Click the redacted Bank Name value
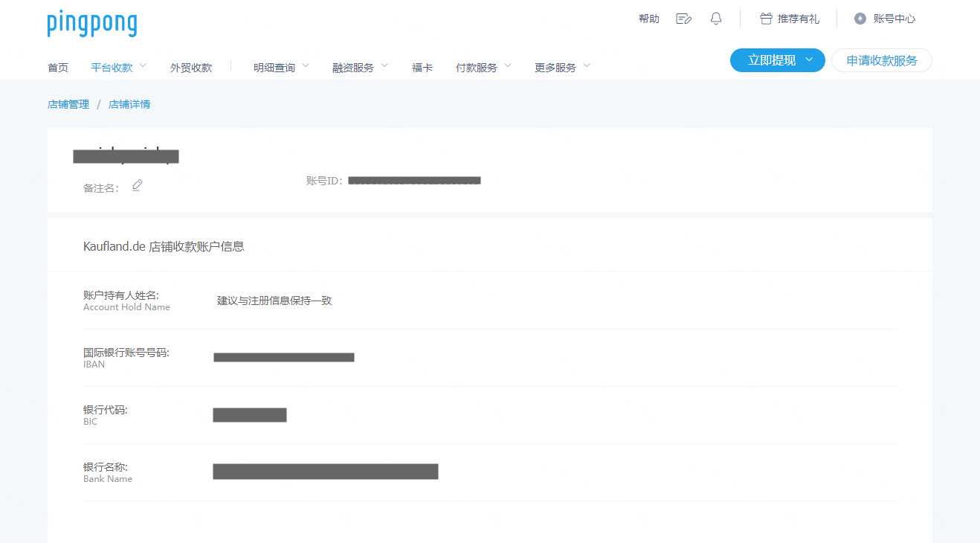The image size is (980, 543). click(x=326, y=472)
